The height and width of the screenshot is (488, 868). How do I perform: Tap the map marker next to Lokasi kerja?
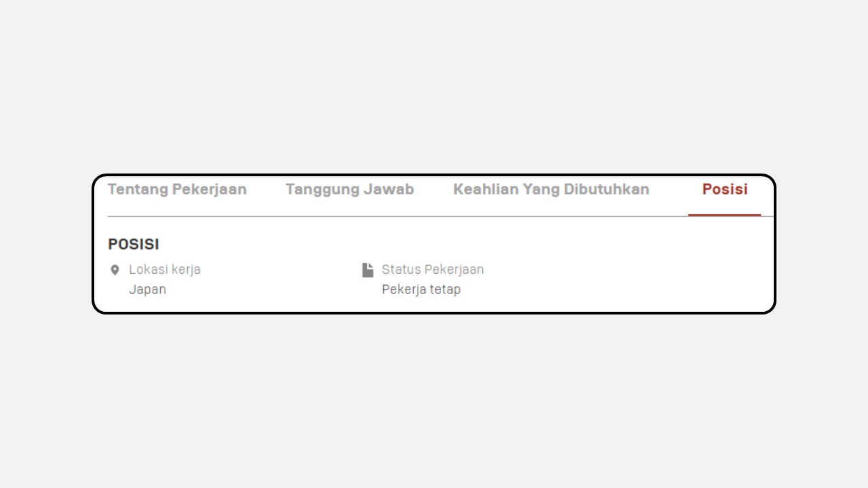[115, 270]
